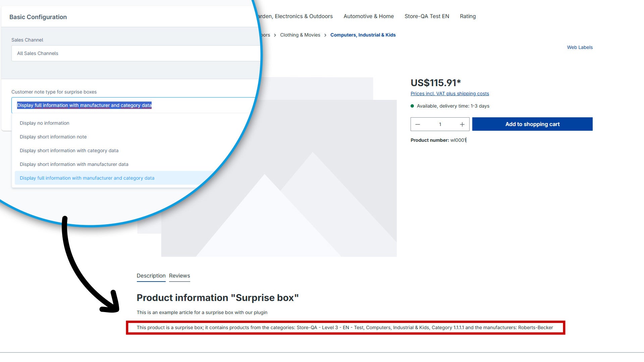Click Add to shopping cart button
The image size is (644, 362).
pos(532,124)
